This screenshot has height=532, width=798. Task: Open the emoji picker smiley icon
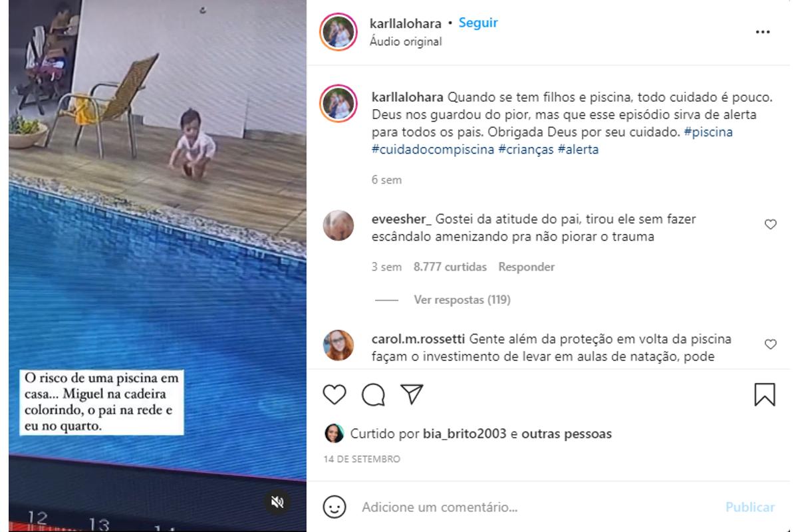pyautogui.click(x=334, y=507)
